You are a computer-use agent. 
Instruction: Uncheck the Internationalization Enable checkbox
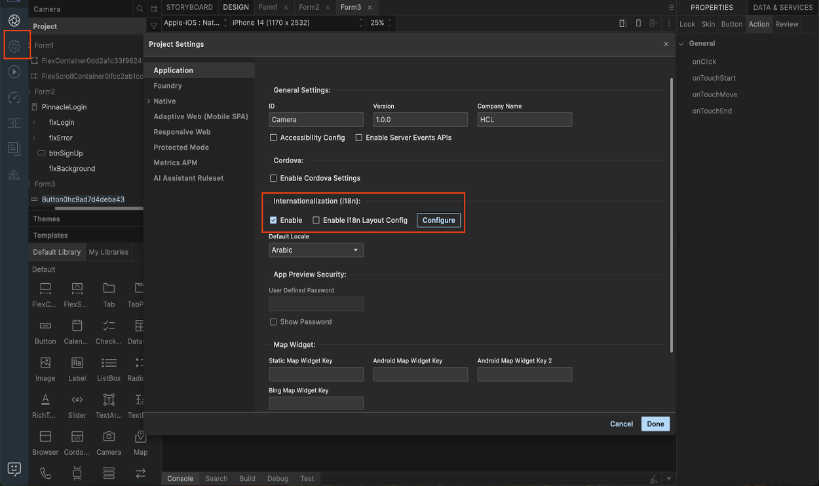(274, 220)
